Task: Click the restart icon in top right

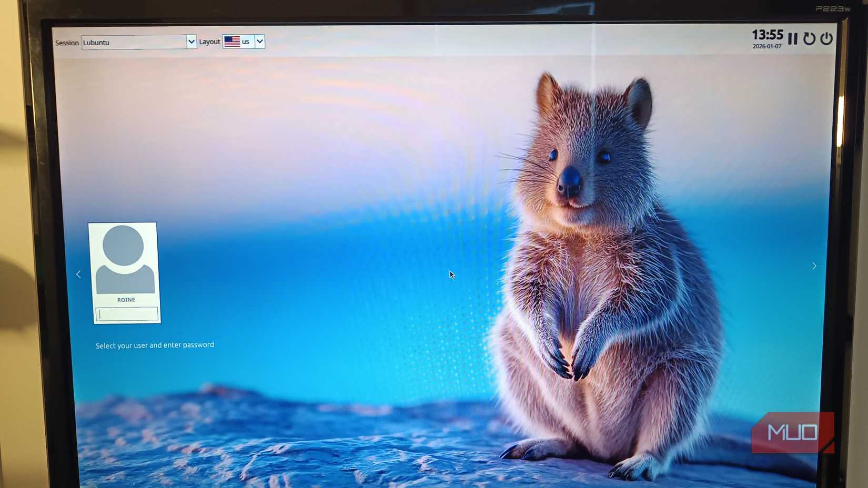Action: (x=809, y=38)
